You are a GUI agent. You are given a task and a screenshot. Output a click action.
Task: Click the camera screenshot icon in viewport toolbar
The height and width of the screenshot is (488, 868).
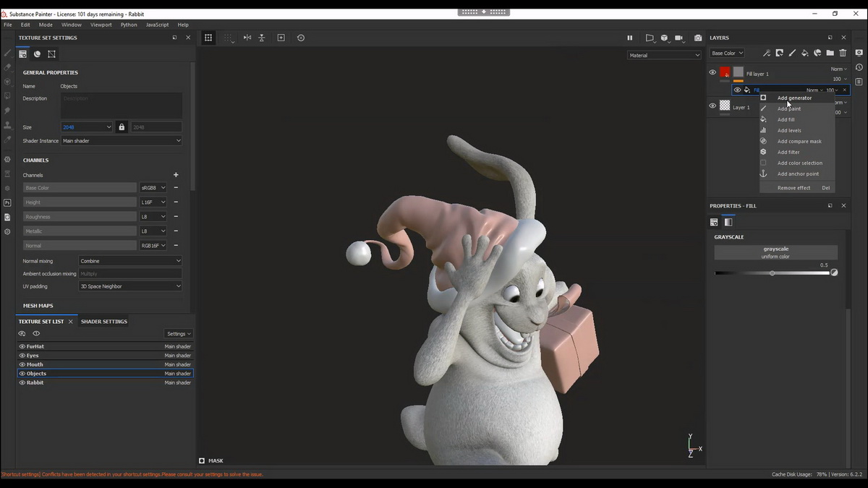pos(698,38)
